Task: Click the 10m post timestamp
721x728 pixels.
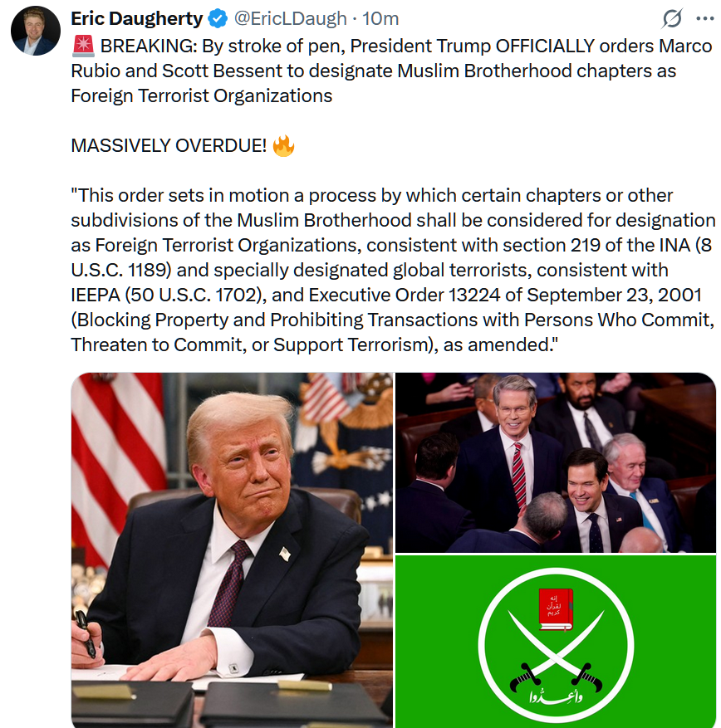Action: [380, 19]
